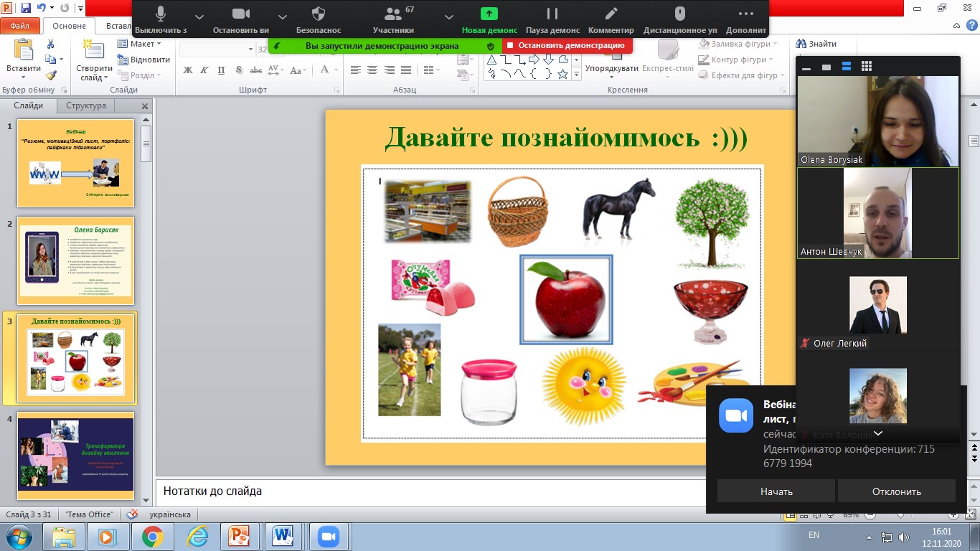Expand the shapes gallery more arrow
Screen dimensions: 980x551
click(x=577, y=75)
